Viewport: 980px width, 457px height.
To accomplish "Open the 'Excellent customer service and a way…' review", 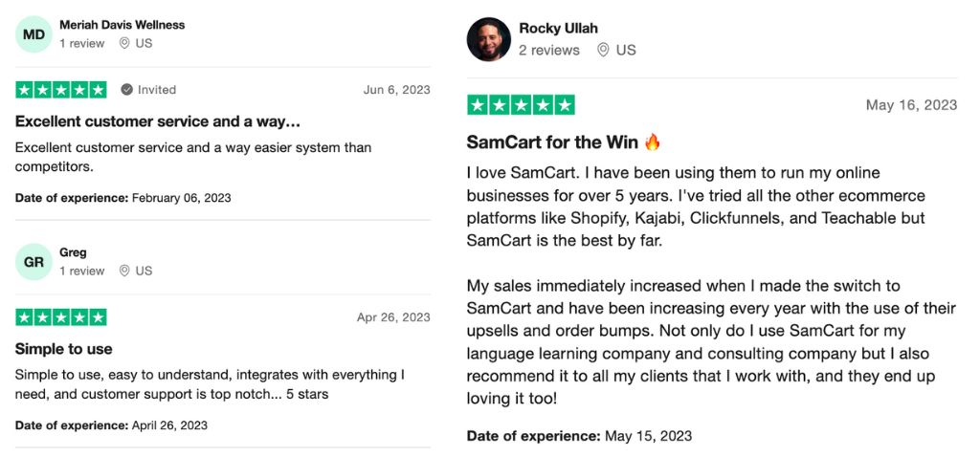I will coord(158,121).
